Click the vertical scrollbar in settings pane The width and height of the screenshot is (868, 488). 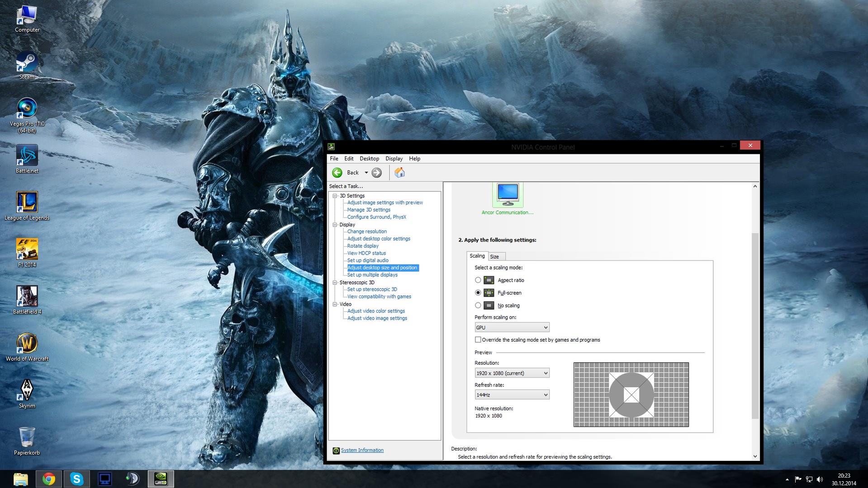[x=755, y=326]
